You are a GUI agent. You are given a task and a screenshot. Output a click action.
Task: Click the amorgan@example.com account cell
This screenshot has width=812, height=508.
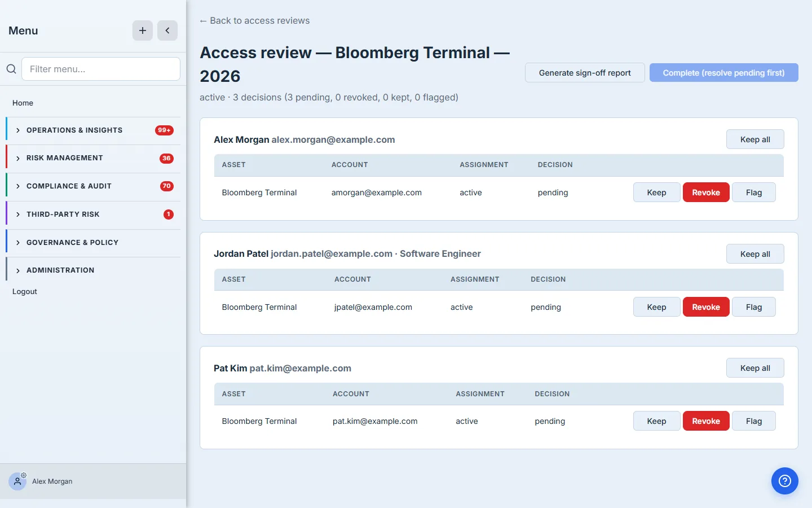click(377, 192)
